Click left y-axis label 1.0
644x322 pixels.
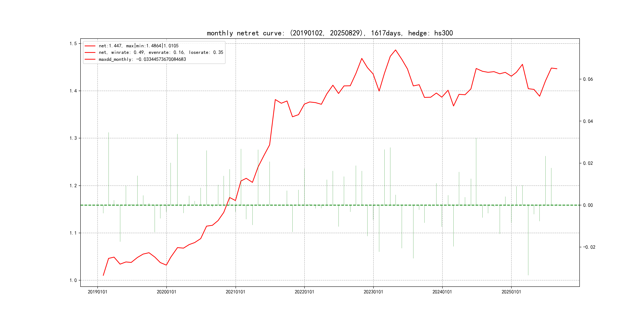pyautogui.click(x=73, y=280)
